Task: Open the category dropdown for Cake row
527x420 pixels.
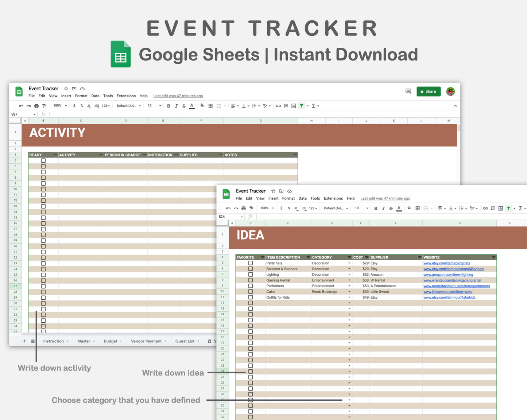Action: click(349, 291)
